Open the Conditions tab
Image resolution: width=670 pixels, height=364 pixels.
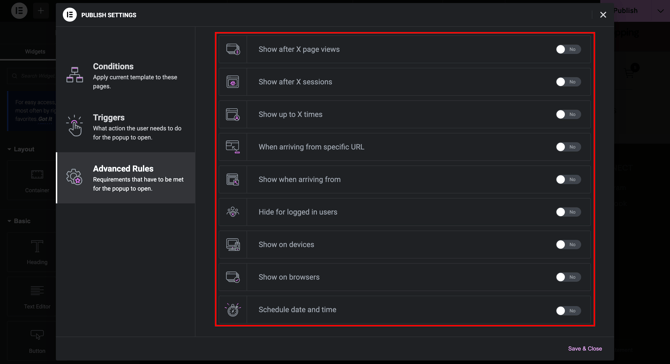point(126,76)
